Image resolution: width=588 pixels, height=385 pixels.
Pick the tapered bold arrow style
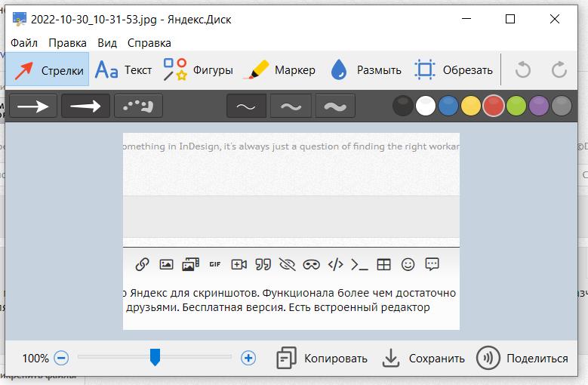tap(85, 106)
